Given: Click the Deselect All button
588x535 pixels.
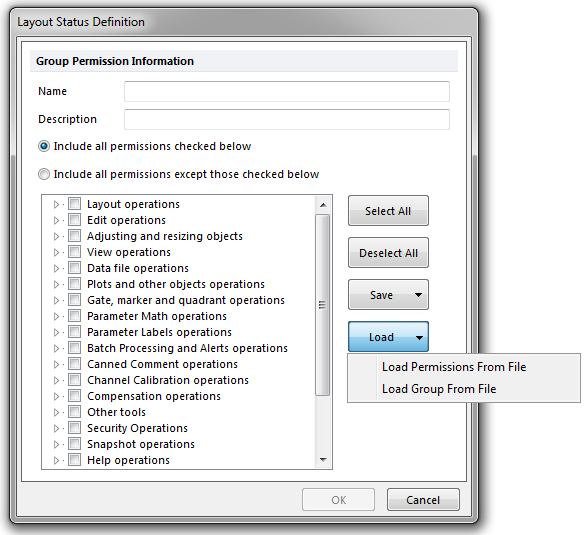Looking at the screenshot, I should coord(388,253).
